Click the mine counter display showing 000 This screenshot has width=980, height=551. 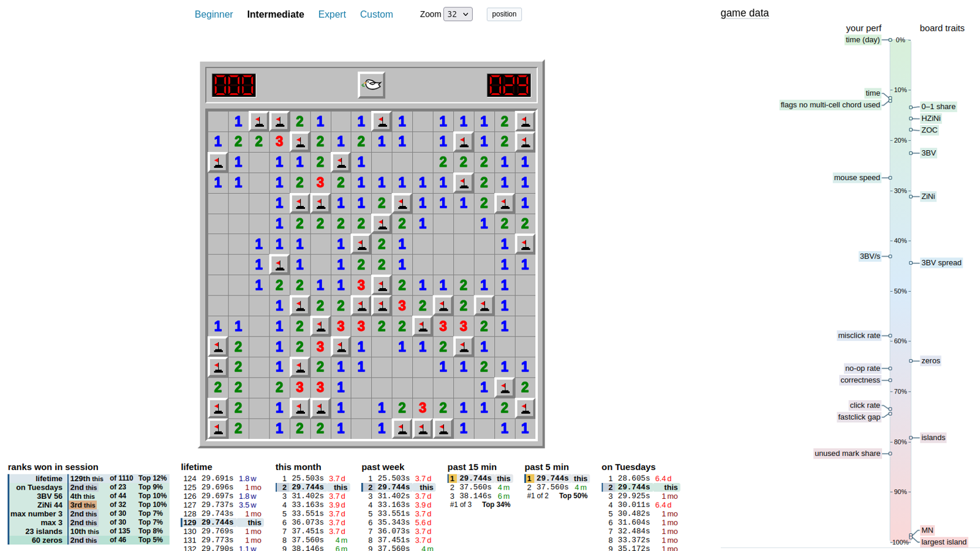point(234,85)
